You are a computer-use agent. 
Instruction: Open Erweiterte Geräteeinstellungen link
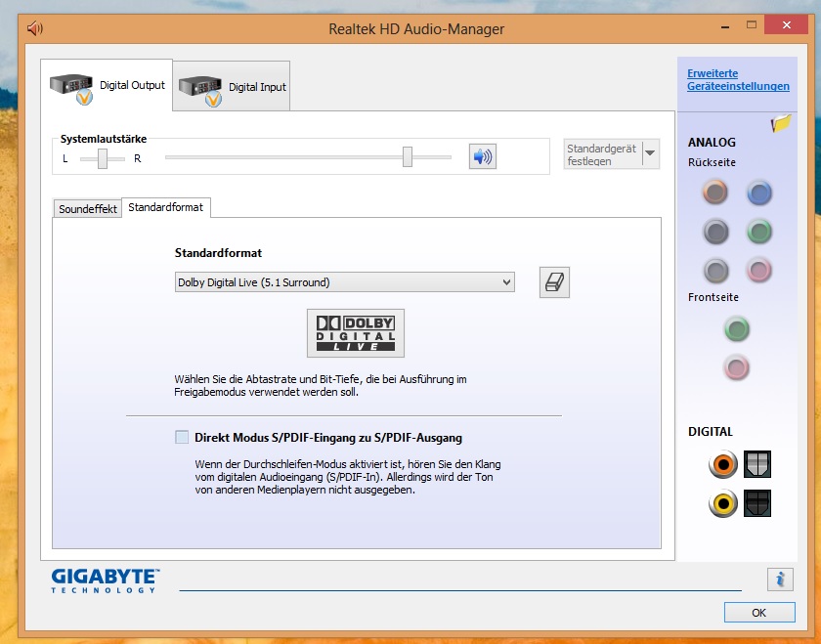[738, 79]
